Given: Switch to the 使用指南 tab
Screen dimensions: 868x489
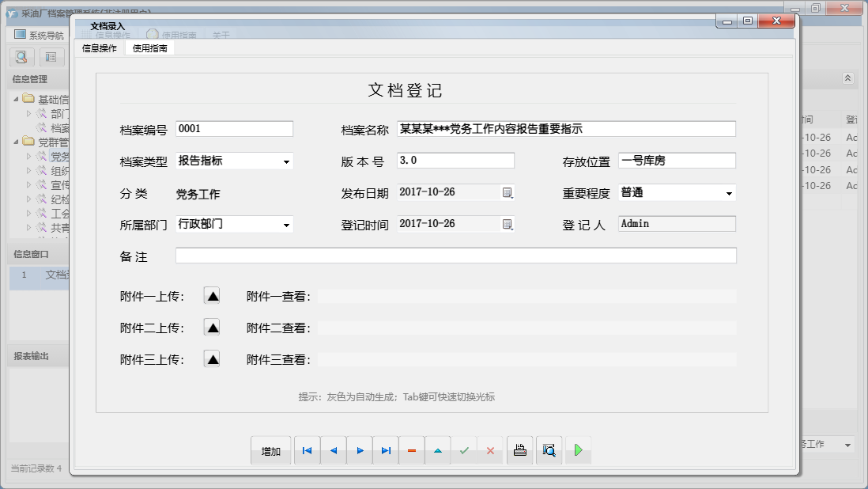Looking at the screenshot, I should click(x=149, y=48).
